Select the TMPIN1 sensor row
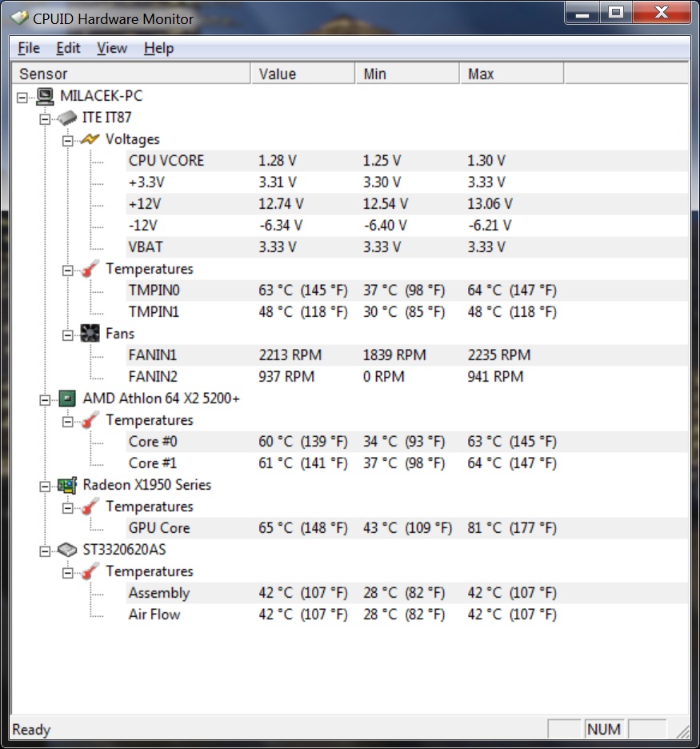Viewport: 700px width, 749px height. (407, 312)
